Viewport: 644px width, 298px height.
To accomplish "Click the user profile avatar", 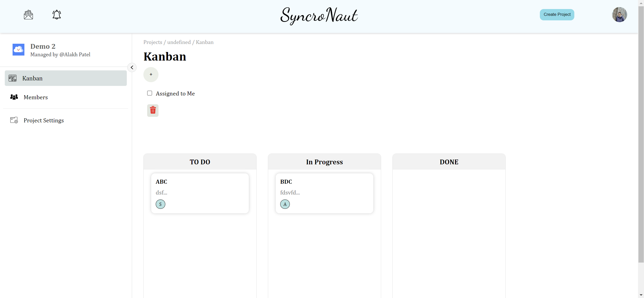I will pos(619,15).
